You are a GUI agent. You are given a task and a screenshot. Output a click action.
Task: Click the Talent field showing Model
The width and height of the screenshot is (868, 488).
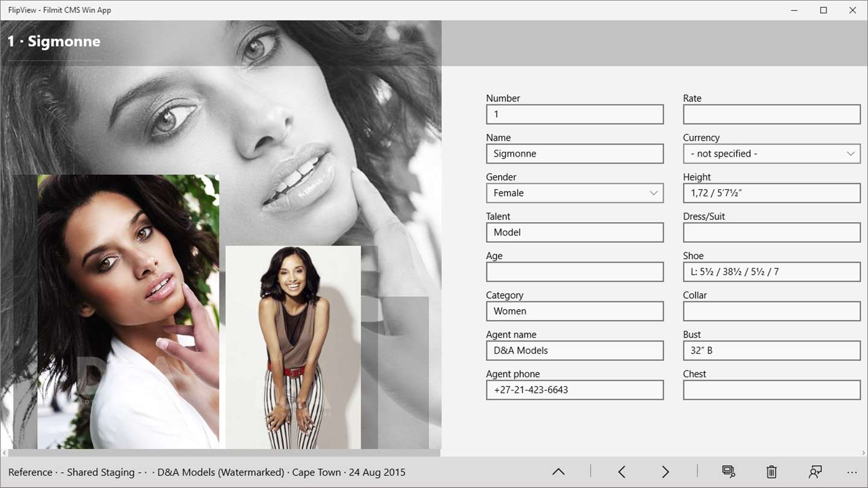coord(575,233)
